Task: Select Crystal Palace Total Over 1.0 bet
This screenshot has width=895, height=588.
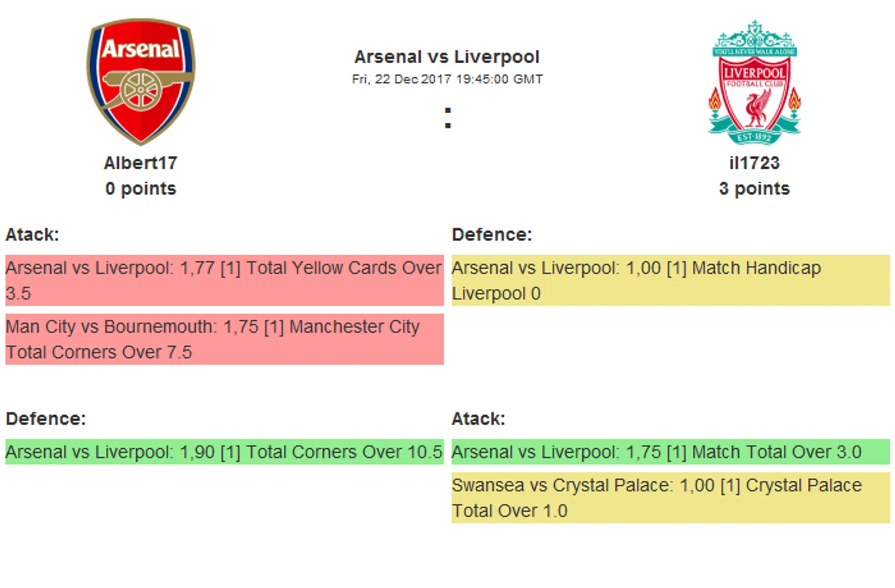Action: (x=671, y=497)
